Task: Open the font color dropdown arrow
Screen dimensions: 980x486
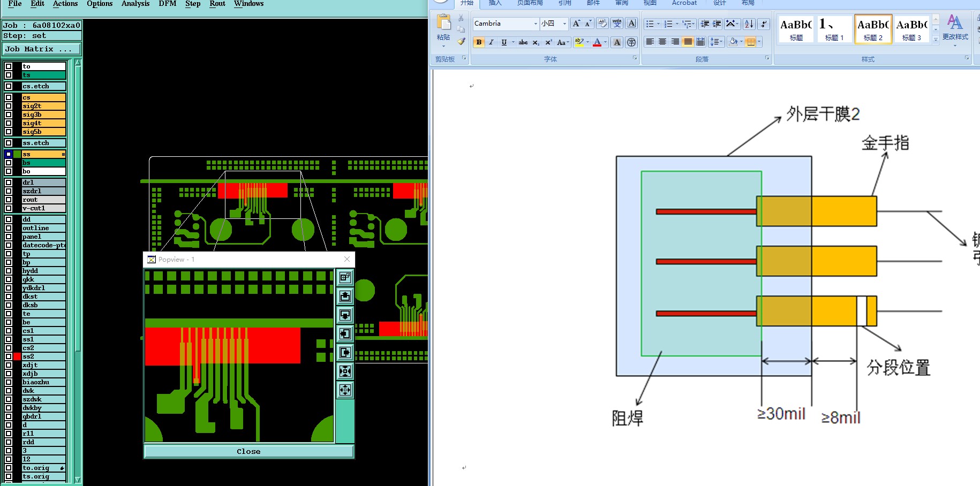Action: point(606,42)
